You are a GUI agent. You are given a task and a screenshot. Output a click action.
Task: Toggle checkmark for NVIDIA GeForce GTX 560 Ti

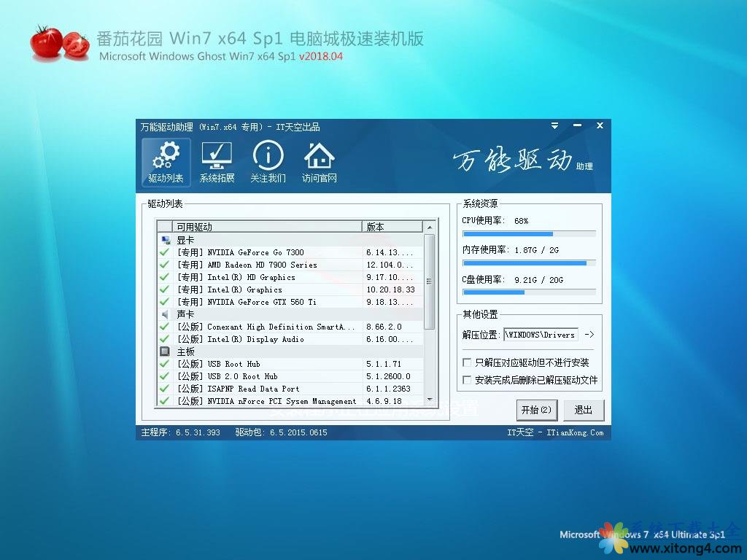pyautogui.click(x=164, y=302)
